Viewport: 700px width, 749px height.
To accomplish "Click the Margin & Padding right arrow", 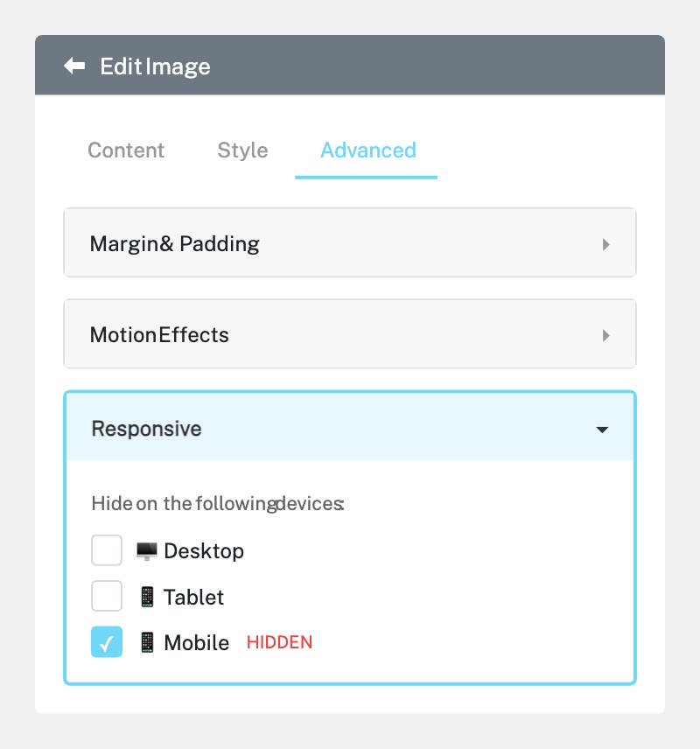I will [x=605, y=245].
